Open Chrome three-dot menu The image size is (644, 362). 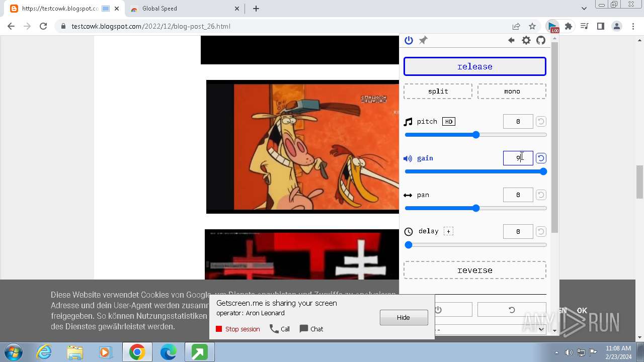tap(632, 26)
